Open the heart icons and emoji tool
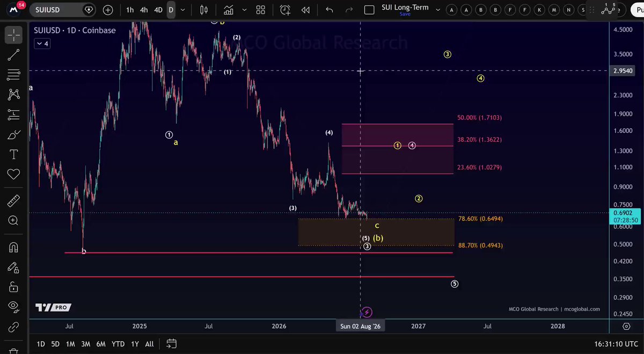Viewport: 644px width, 354px height. tap(13, 174)
